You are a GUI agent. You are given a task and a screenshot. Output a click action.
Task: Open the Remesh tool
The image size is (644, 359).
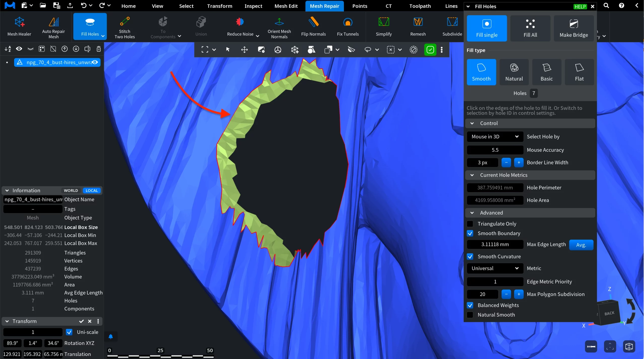coord(418,26)
